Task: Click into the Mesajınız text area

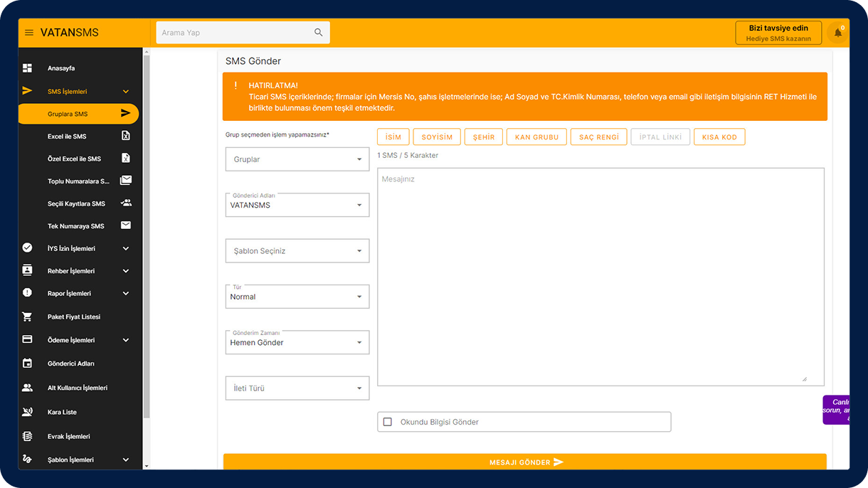Action: 600,277
